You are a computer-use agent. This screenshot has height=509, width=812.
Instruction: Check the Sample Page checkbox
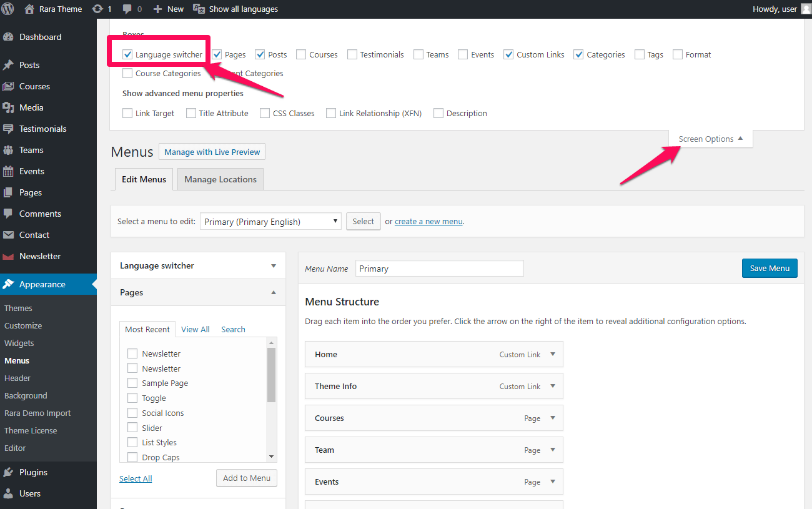(x=132, y=383)
